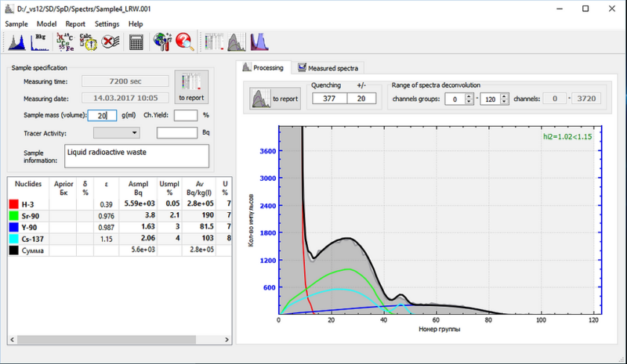Click the globe with tools settings icon
This screenshot has width=627, height=364.
coord(162,42)
